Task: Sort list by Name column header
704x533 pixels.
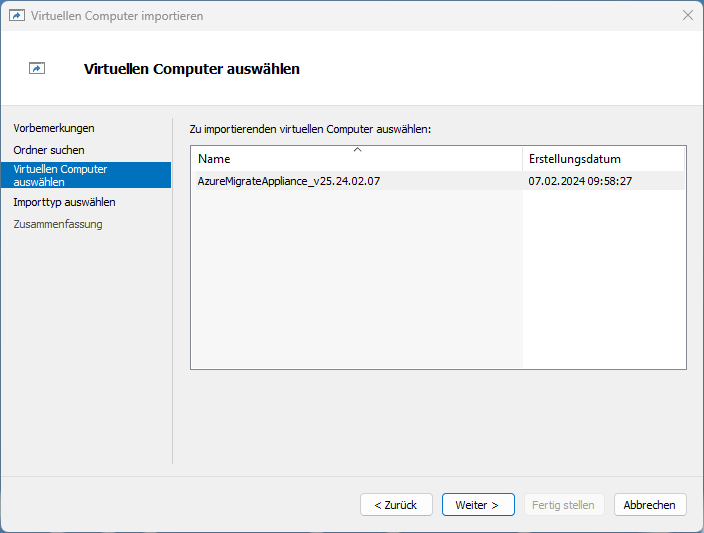Action: 359,159
